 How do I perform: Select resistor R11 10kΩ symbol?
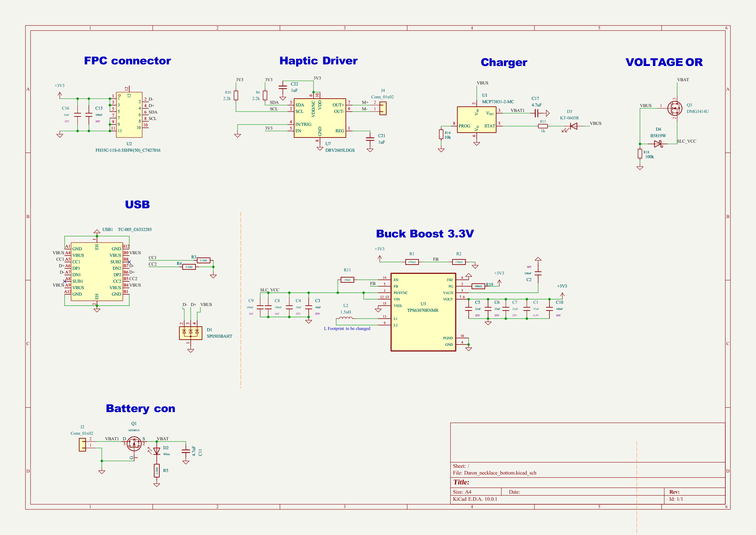point(347,280)
